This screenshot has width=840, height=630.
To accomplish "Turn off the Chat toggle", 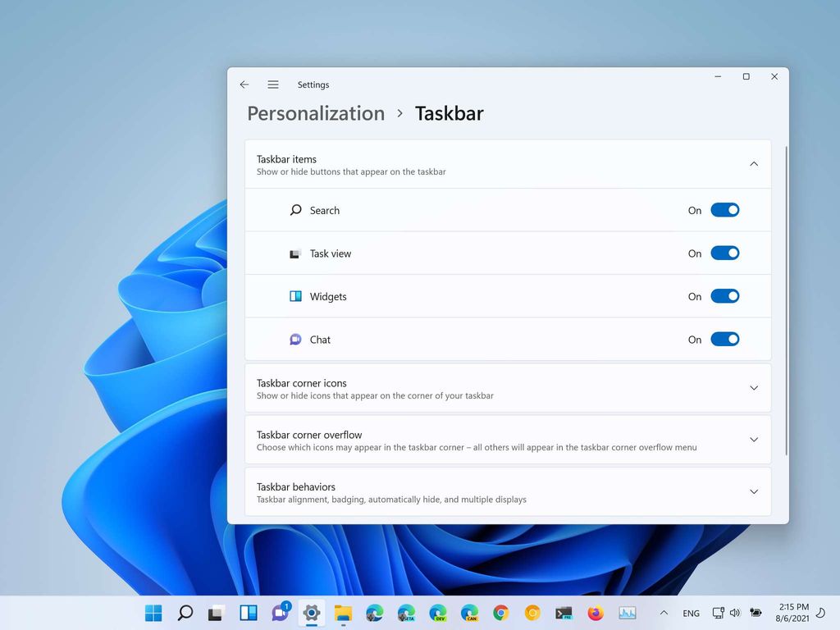I will click(x=725, y=339).
